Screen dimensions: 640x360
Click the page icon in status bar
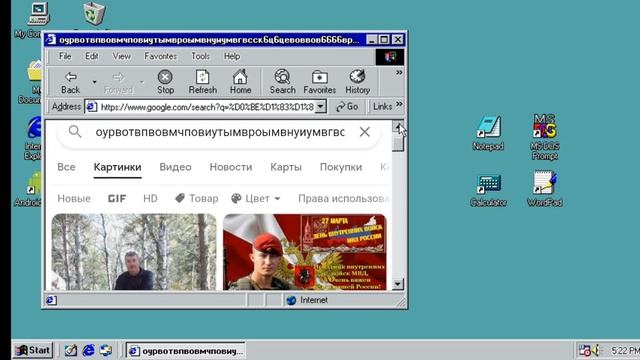click(x=51, y=300)
